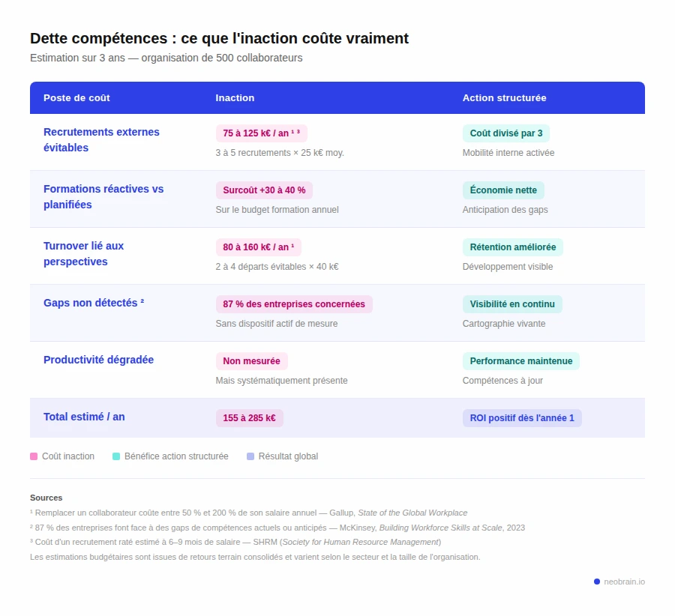Select the purple 'Résultat global' legend square
Image resolution: width=675 pixels, height=616 pixels.
coord(250,456)
